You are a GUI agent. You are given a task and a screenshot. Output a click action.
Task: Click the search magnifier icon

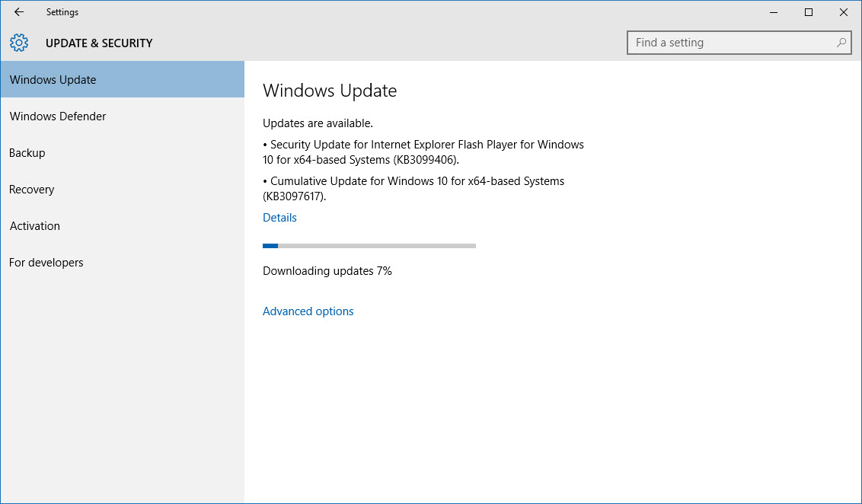click(x=841, y=43)
